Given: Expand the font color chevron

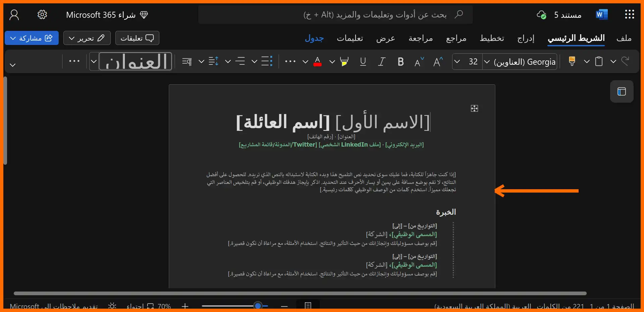Looking at the screenshot, I should (305, 62).
